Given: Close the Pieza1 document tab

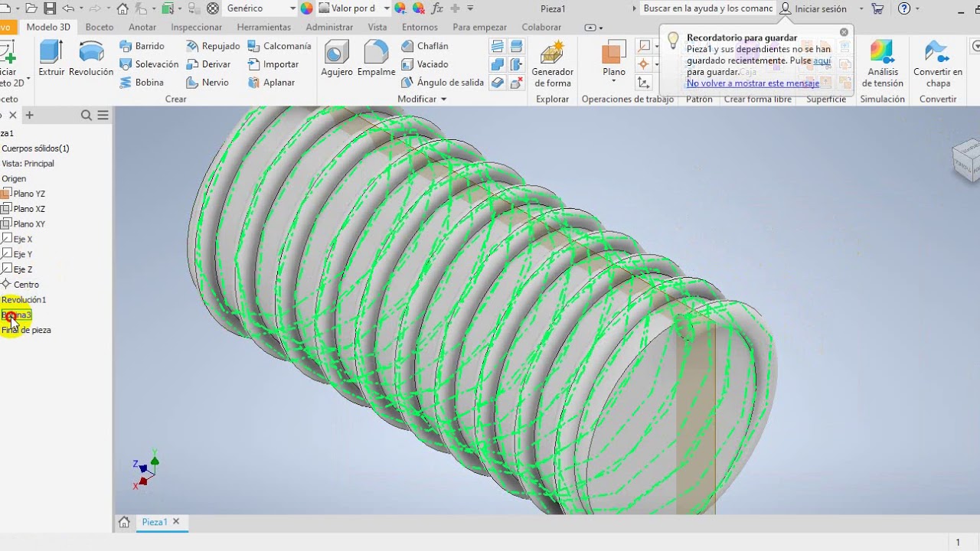Looking at the screenshot, I should point(176,522).
